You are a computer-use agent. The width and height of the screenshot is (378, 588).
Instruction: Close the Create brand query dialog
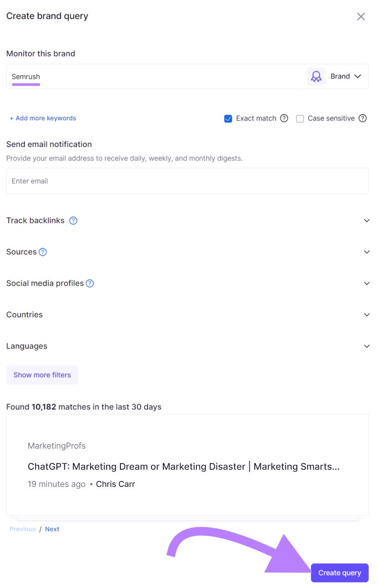tap(360, 16)
